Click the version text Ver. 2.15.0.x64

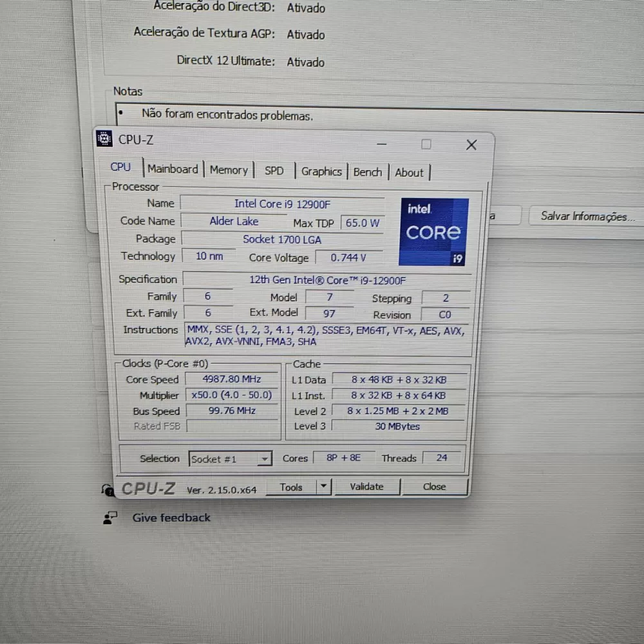click(x=222, y=490)
